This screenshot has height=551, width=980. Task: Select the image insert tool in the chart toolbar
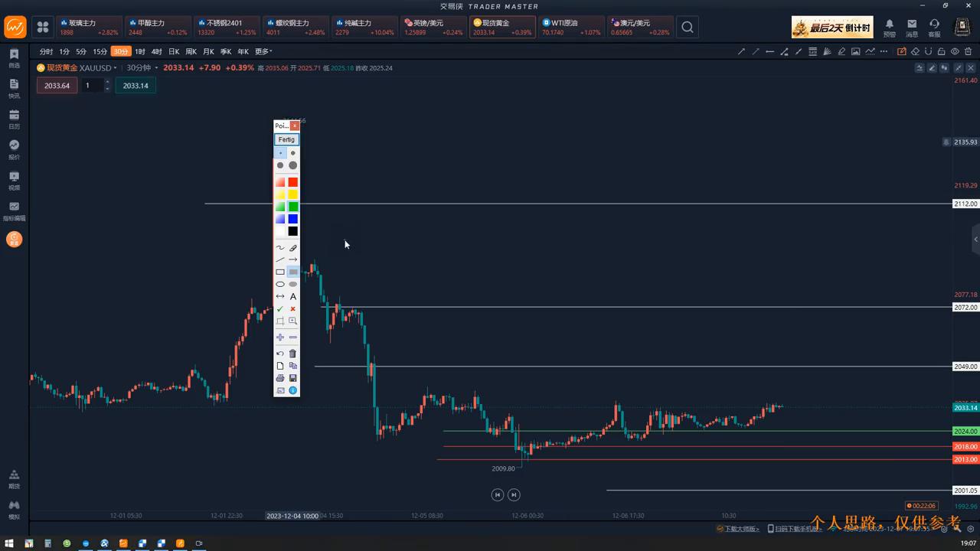pos(856,52)
